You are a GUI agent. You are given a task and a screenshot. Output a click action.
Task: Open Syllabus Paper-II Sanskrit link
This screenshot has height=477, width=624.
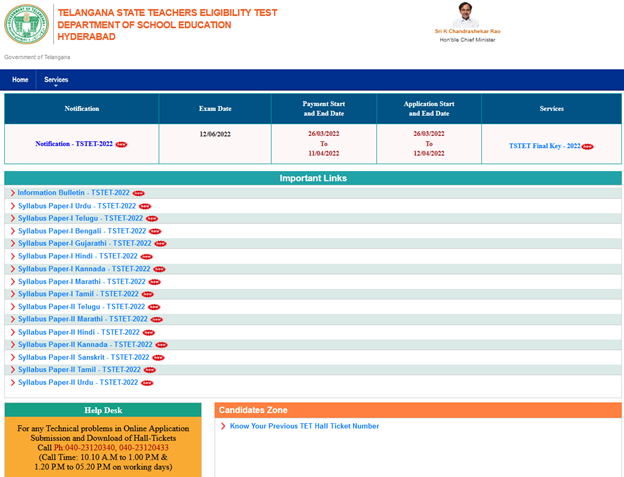[x=84, y=357]
